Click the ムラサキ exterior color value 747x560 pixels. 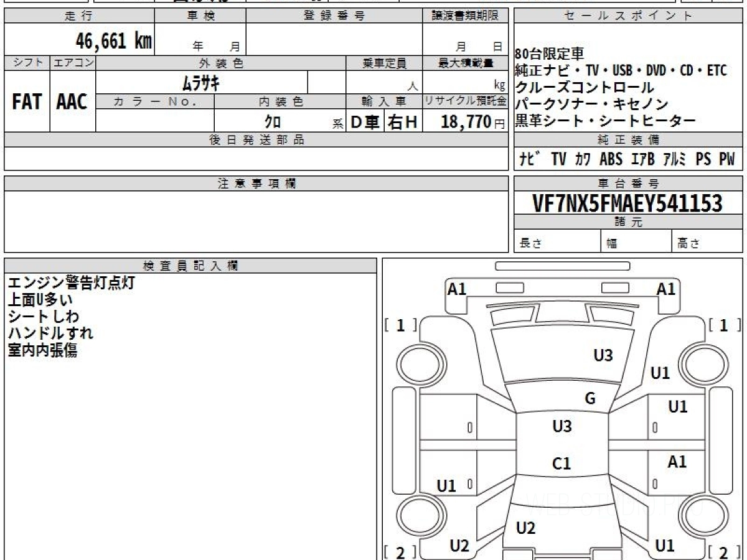pos(200,83)
